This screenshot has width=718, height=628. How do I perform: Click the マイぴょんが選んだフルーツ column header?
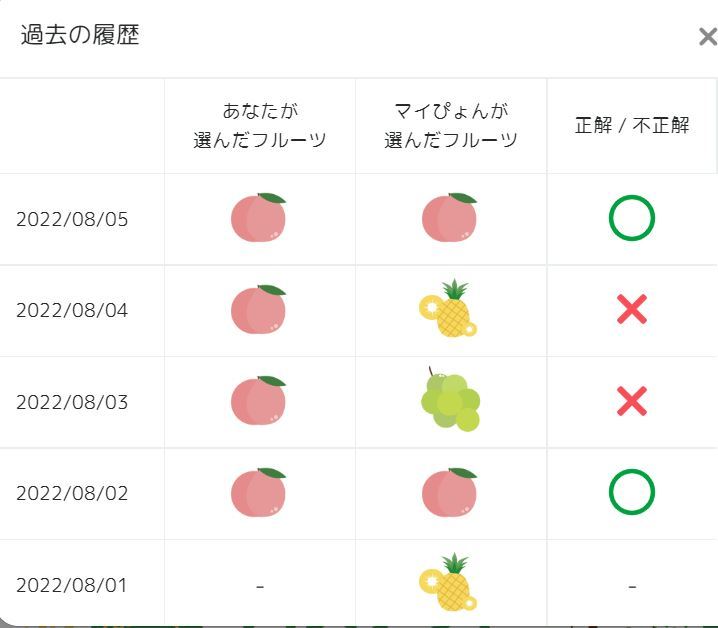pos(451,125)
